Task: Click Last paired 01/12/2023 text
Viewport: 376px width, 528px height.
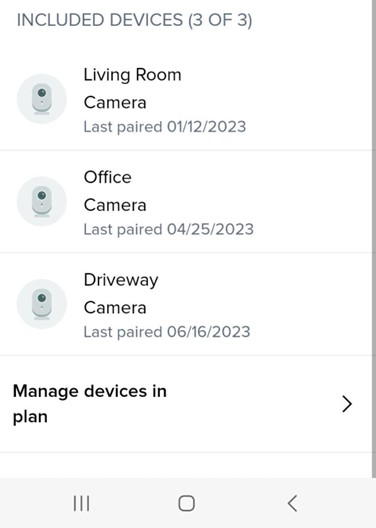Action: [x=165, y=127]
